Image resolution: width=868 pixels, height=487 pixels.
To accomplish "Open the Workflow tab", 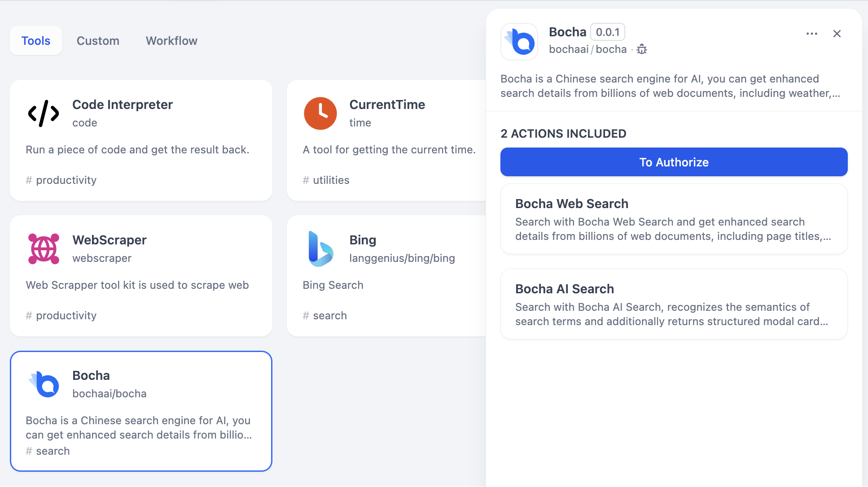I will 171,41.
